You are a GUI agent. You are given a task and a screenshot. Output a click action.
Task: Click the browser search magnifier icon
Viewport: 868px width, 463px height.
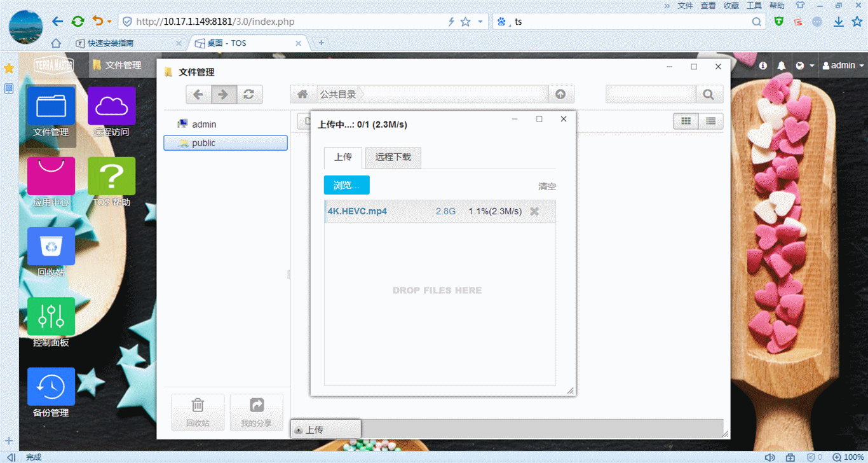(x=757, y=22)
